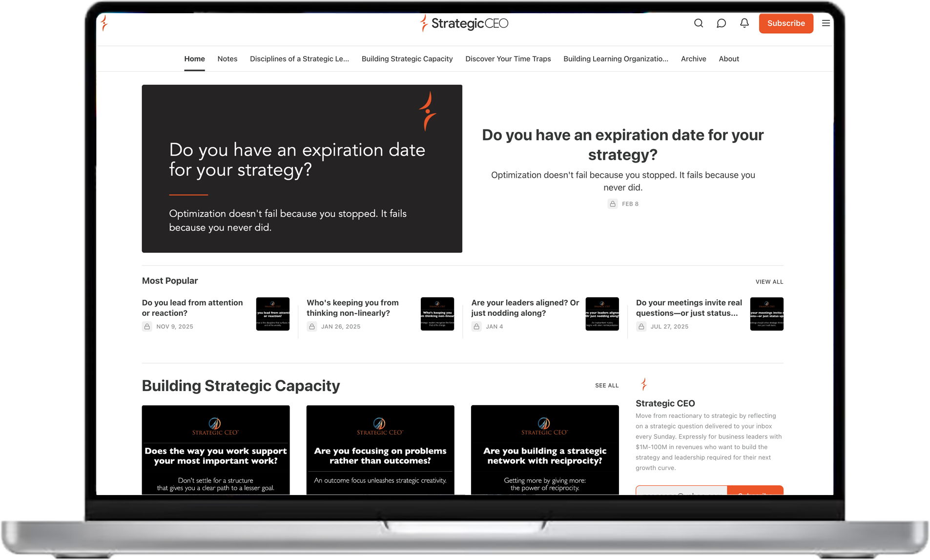Click SEE ALL for Building Strategic Capacity
930x560 pixels.
point(606,385)
